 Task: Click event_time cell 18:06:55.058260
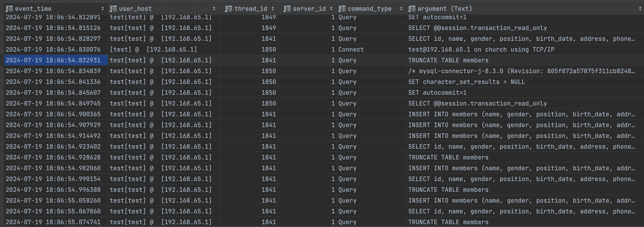pyautogui.click(x=56, y=201)
